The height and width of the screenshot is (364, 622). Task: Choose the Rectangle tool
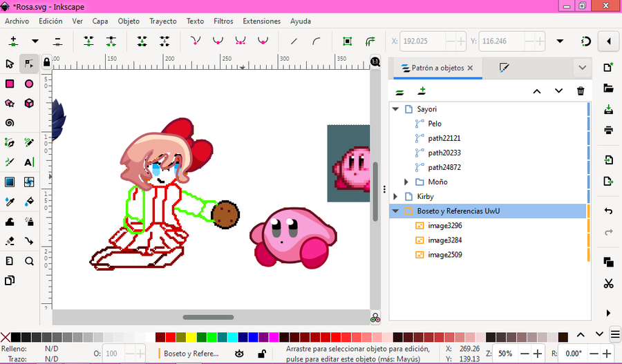click(10, 84)
